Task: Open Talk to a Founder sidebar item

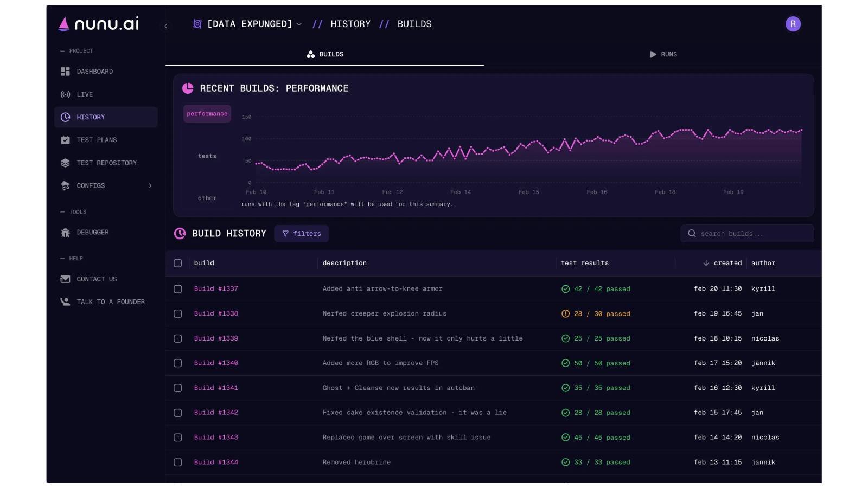Action: click(x=106, y=301)
